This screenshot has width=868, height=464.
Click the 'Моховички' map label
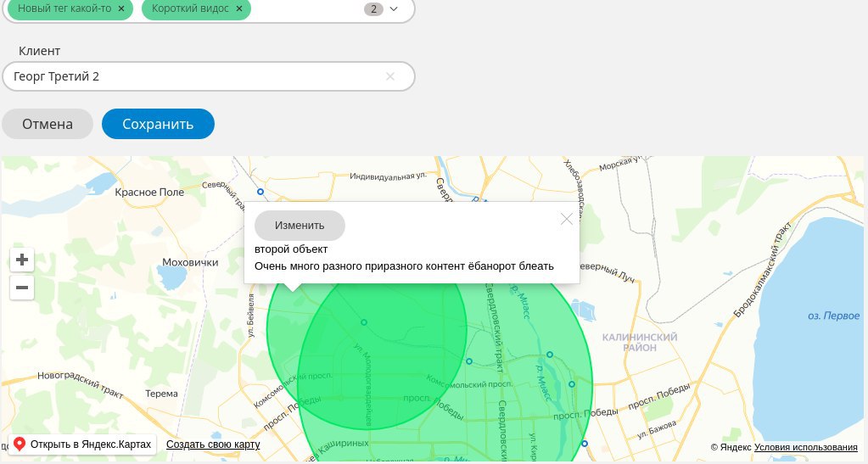click(190, 262)
